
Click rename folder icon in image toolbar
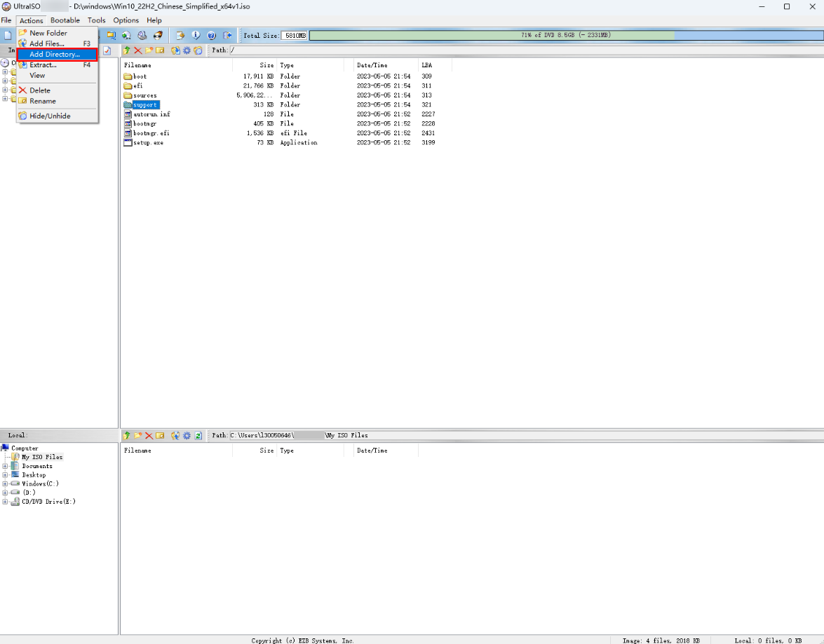(x=161, y=50)
